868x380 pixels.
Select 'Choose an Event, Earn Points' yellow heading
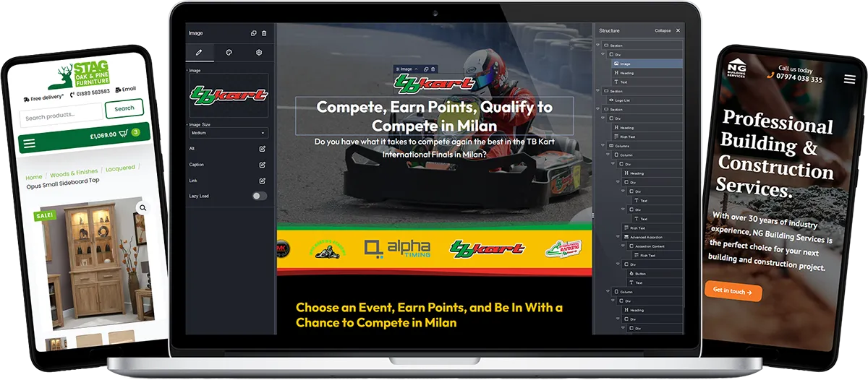coord(429,315)
